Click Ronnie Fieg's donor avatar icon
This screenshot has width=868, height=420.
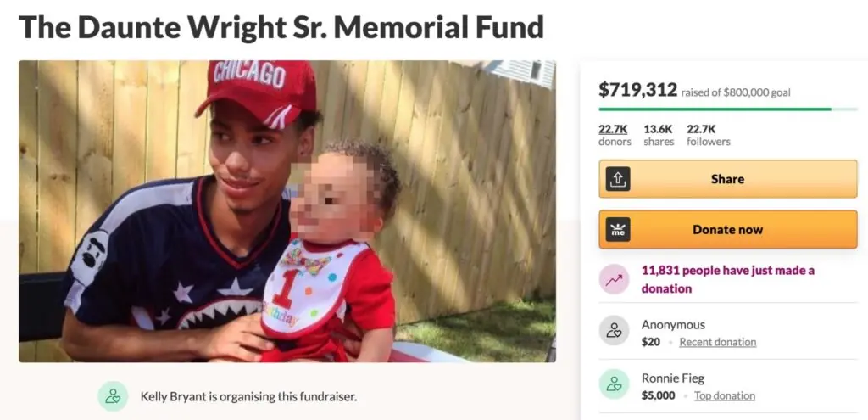(x=614, y=384)
